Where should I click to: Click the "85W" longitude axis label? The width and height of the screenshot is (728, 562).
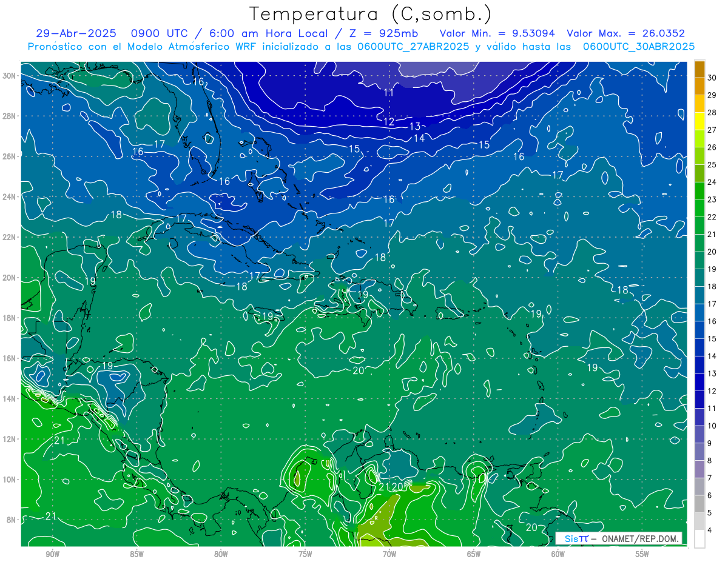tap(136, 554)
